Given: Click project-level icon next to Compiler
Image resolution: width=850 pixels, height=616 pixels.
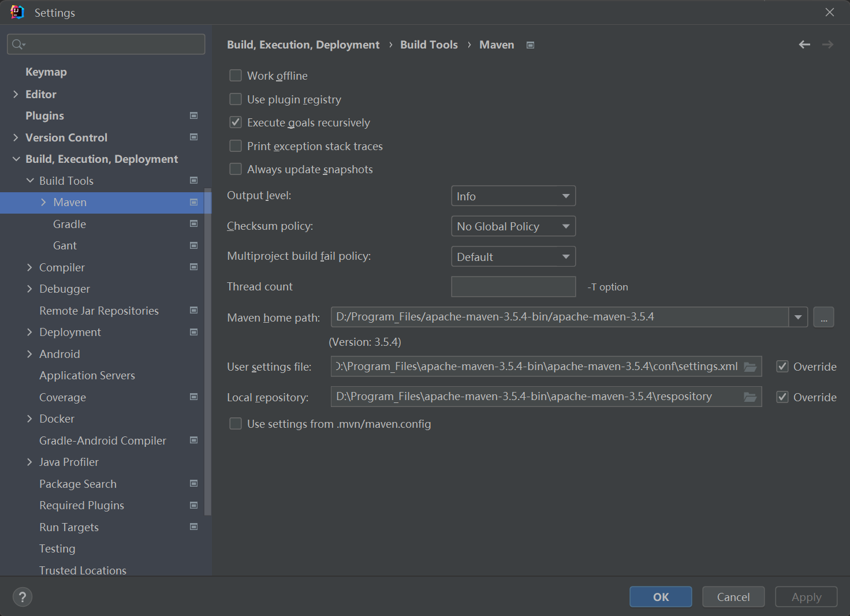Looking at the screenshot, I should click(194, 267).
